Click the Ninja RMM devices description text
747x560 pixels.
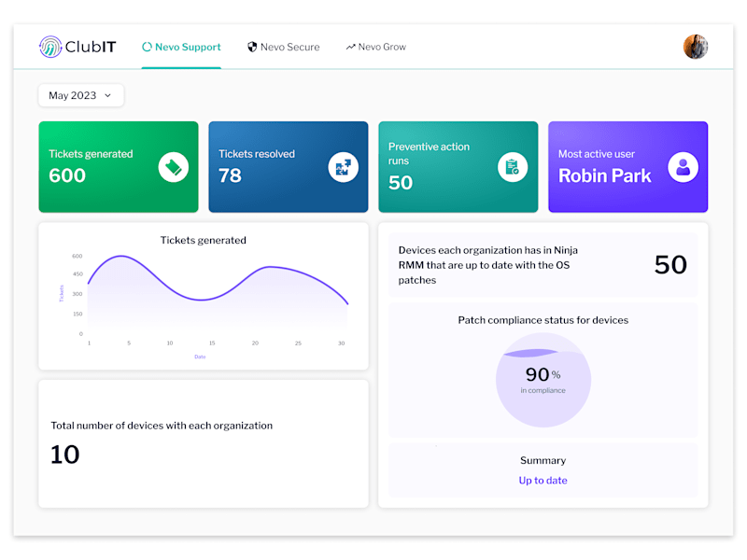tap(487, 265)
